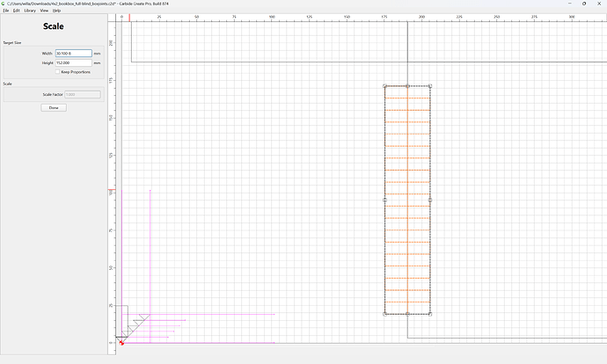This screenshot has width=607, height=364.
Task: Grab the left-middle selection handle of the orange shape
Action: 384,200
